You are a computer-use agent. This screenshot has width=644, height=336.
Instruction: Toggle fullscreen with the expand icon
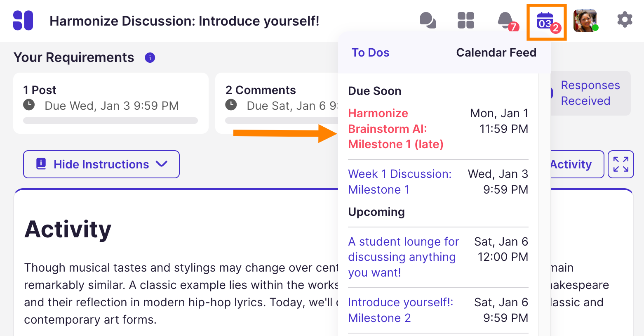pos(620,164)
